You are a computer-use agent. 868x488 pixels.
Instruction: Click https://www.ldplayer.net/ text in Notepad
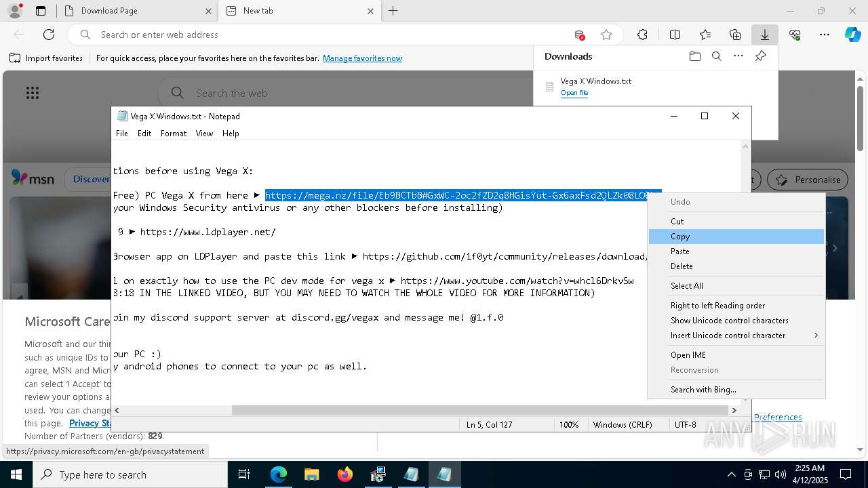pos(208,232)
